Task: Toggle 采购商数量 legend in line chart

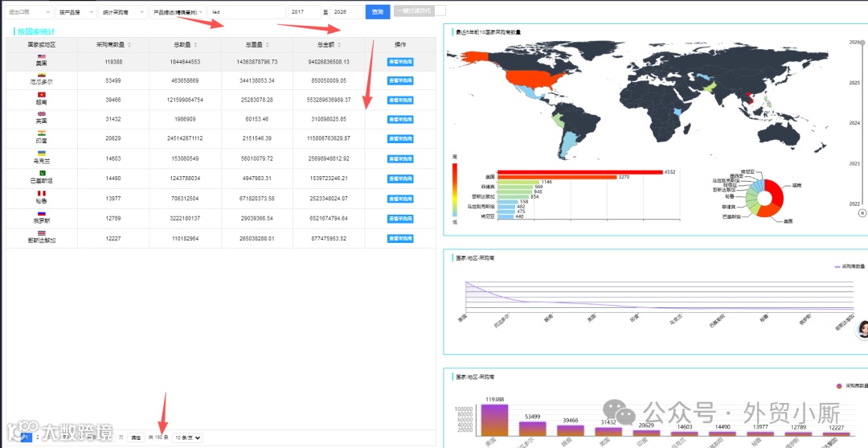Action: point(850,267)
